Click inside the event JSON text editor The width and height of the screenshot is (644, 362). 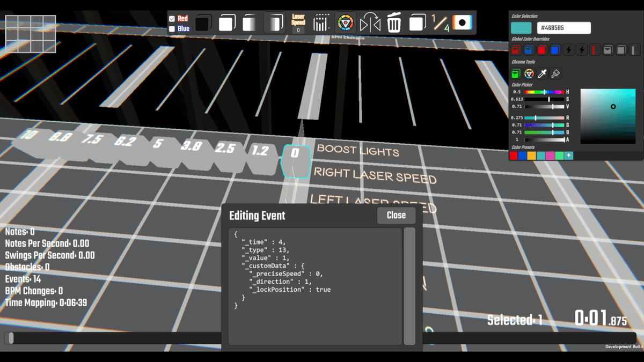(315, 286)
